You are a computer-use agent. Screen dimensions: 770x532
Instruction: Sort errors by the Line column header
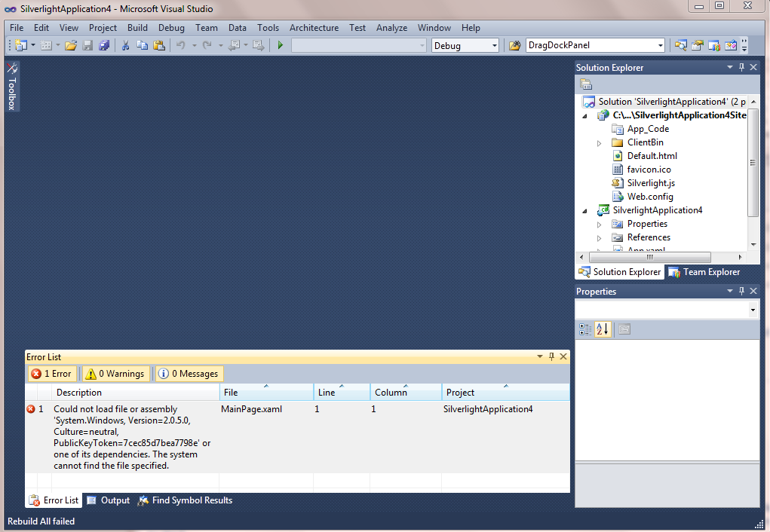pos(342,392)
